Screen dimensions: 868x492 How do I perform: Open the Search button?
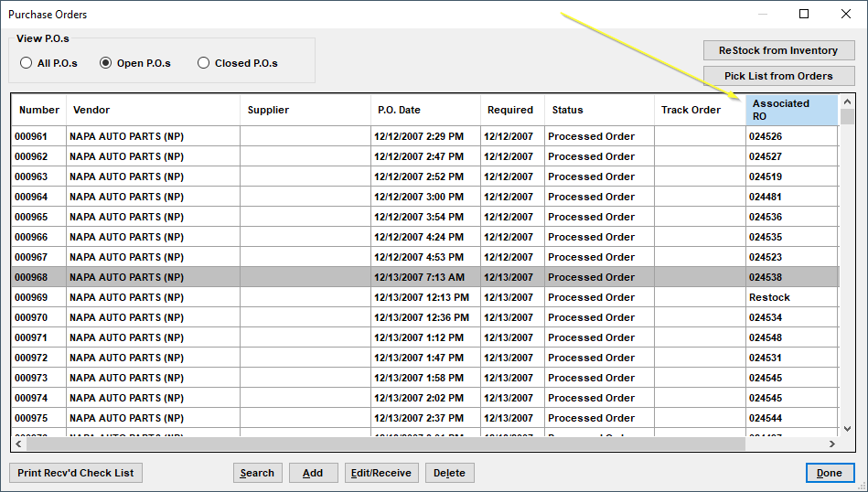pyautogui.click(x=257, y=473)
